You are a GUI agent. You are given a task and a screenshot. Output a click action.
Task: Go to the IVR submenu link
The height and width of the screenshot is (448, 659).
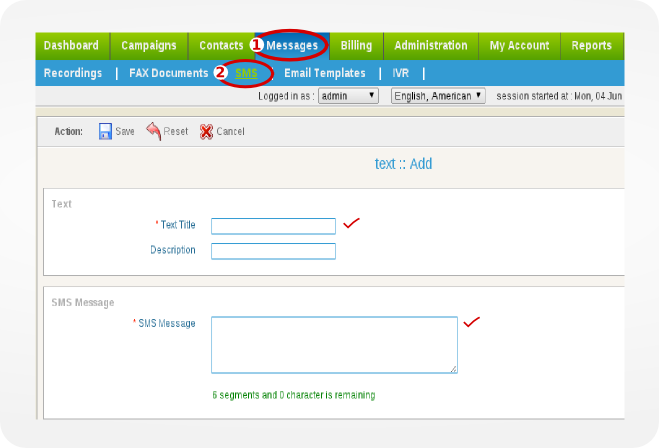[401, 73]
